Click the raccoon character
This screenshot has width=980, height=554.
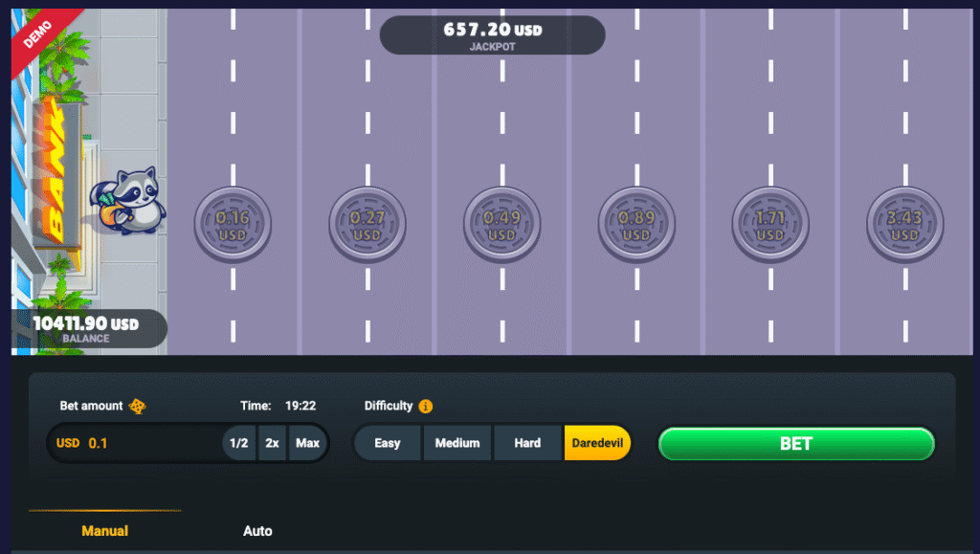coord(134,202)
